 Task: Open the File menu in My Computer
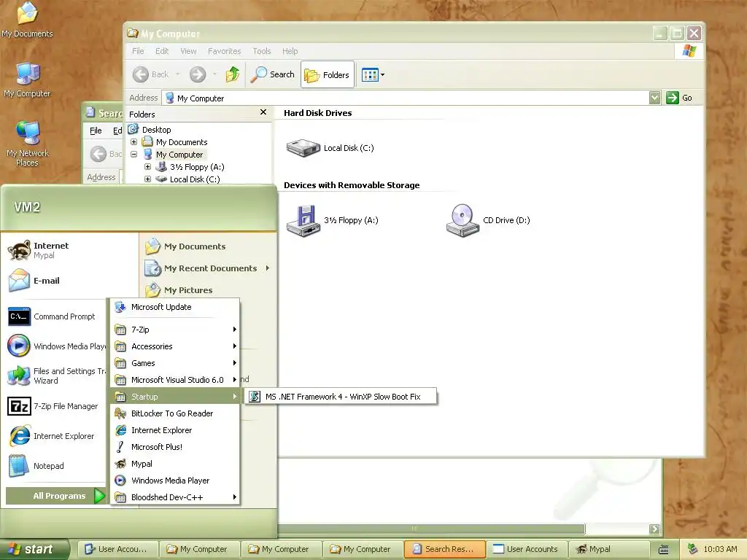tap(138, 51)
